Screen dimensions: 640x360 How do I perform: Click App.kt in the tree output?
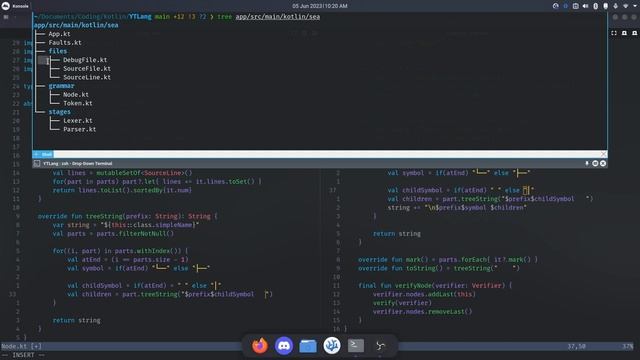60,34
